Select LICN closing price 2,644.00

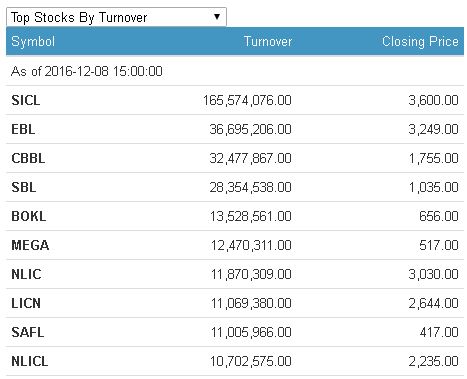point(434,303)
